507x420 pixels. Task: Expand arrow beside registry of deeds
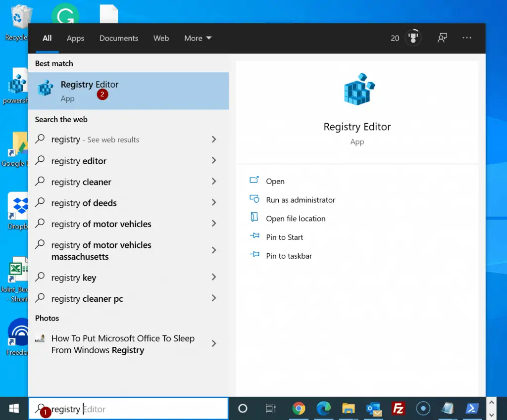[214, 203]
